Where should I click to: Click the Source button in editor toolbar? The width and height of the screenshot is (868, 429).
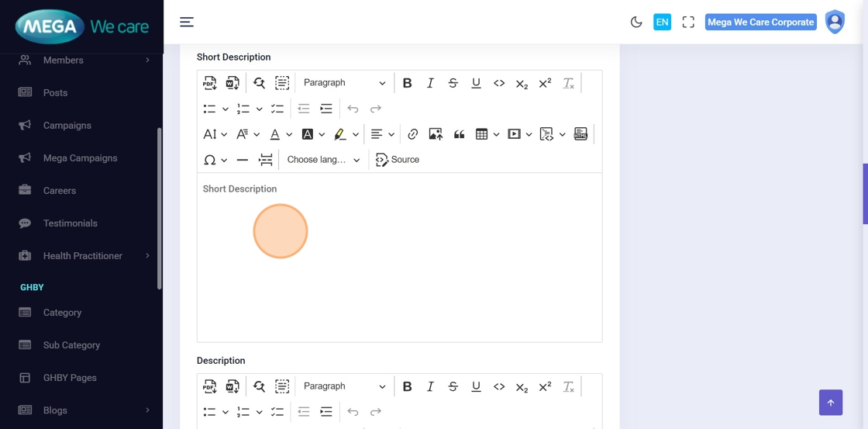coord(398,160)
